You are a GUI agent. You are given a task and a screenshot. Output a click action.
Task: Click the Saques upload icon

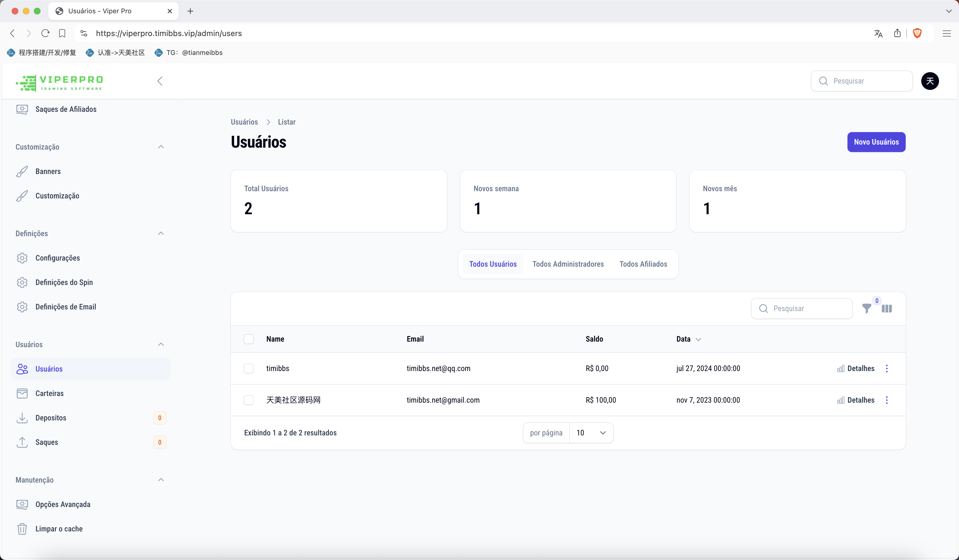point(22,442)
